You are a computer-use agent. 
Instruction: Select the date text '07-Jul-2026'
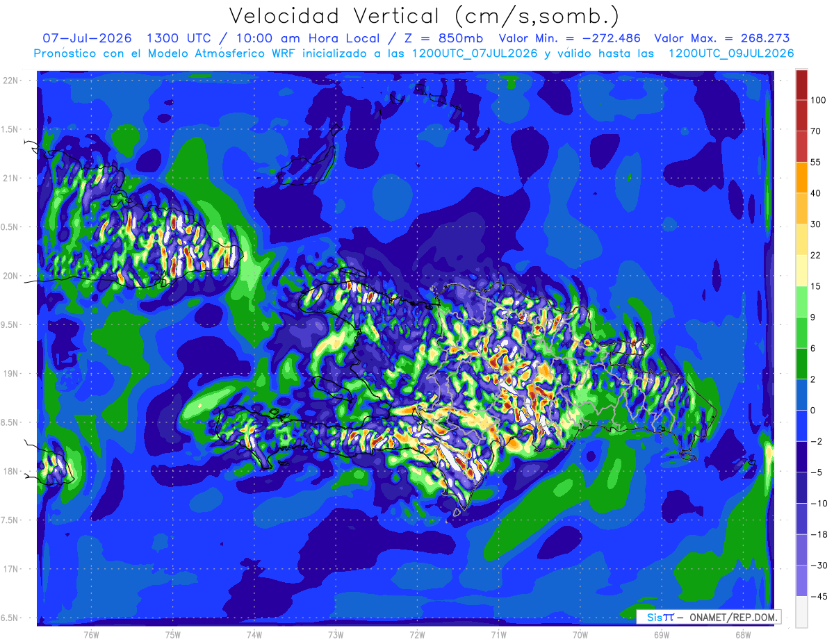(x=87, y=39)
